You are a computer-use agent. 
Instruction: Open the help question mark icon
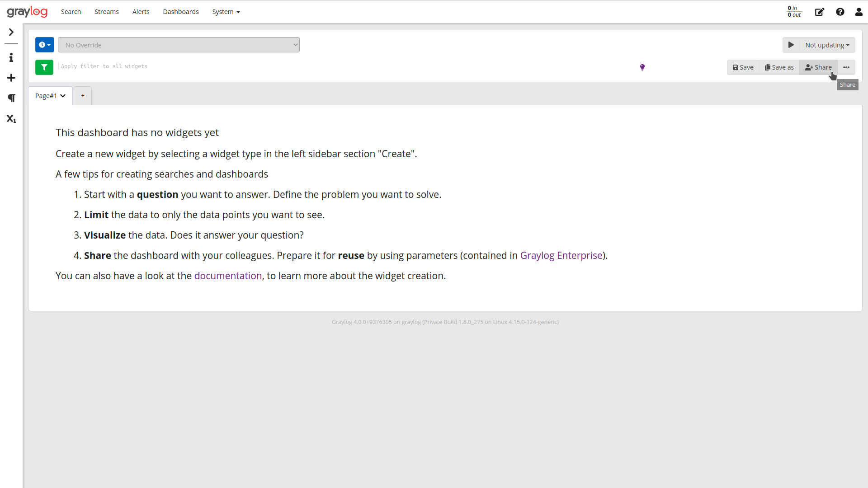coord(840,12)
